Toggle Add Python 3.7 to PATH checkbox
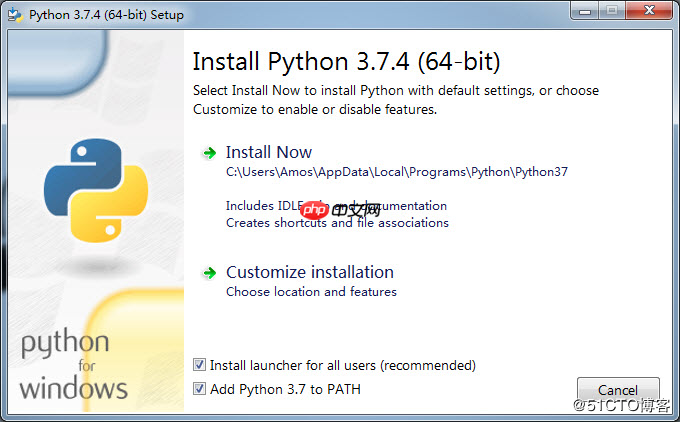The width and height of the screenshot is (680, 422). 199,389
